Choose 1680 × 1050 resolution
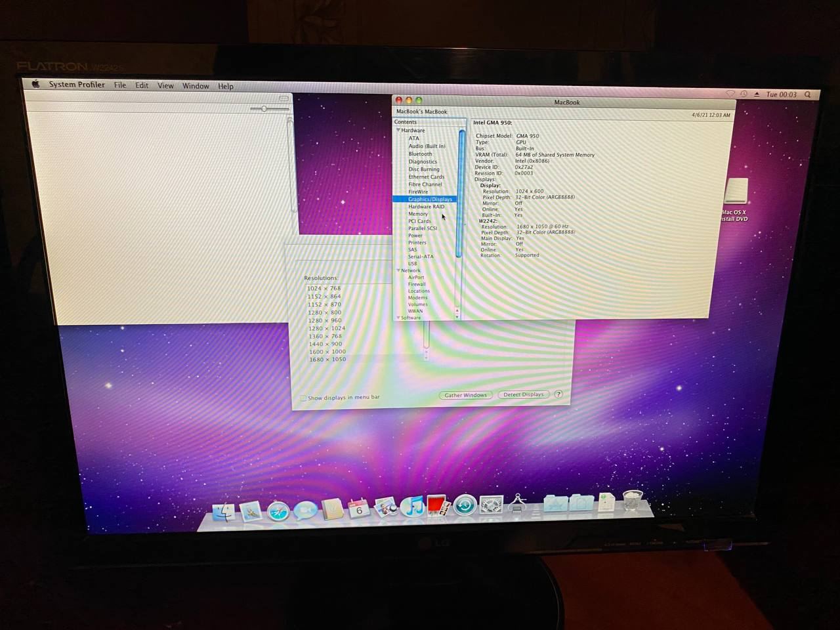Screen dimensions: 840x630 pos(327,360)
